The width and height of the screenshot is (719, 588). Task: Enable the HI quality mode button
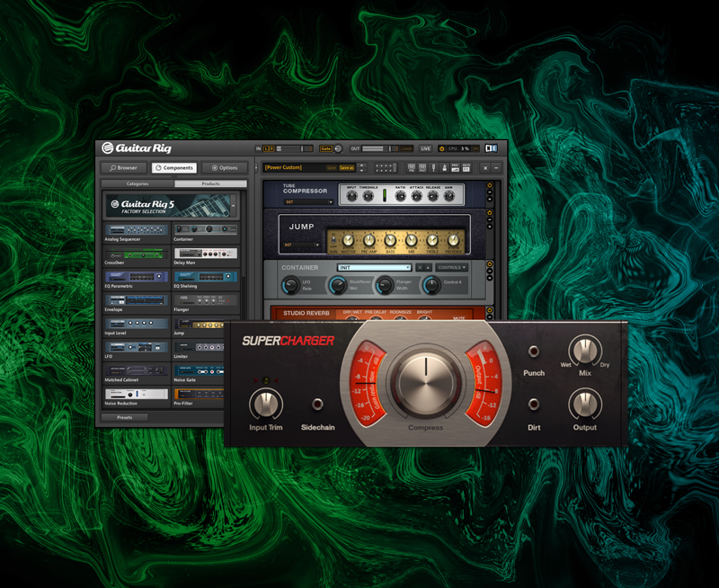(x=475, y=148)
